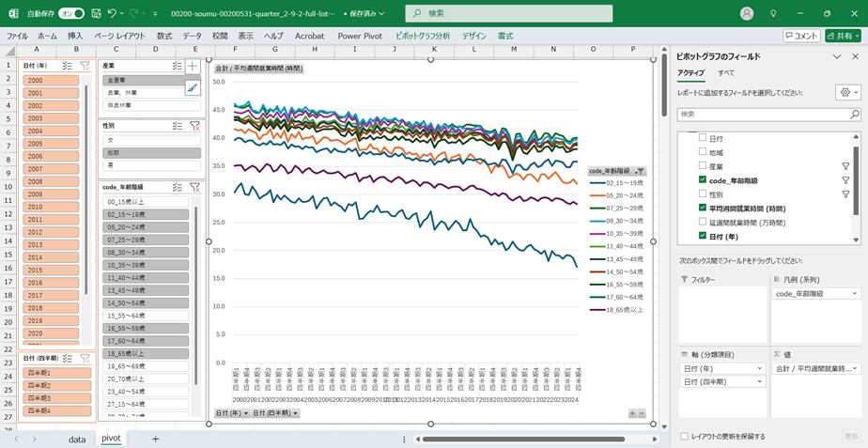The height and width of the screenshot is (448, 868).
Task: Check the 性別 field checkbox
Action: (x=702, y=193)
